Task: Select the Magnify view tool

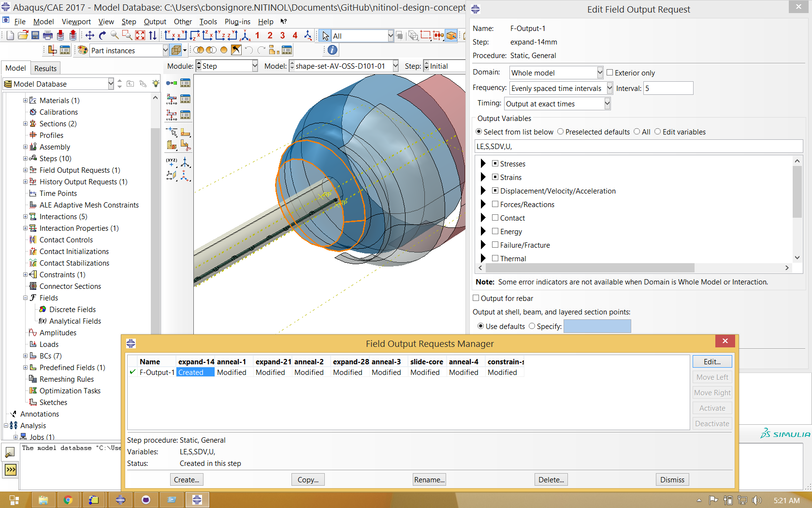Action: click(115, 35)
